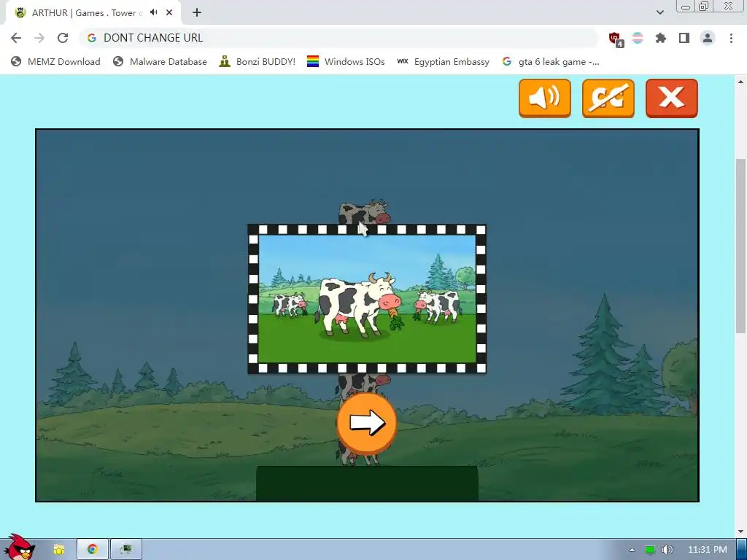Image resolution: width=747 pixels, height=560 pixels.
Task: Open the third taskbar application icon
Action: click(x=125, y=549)
